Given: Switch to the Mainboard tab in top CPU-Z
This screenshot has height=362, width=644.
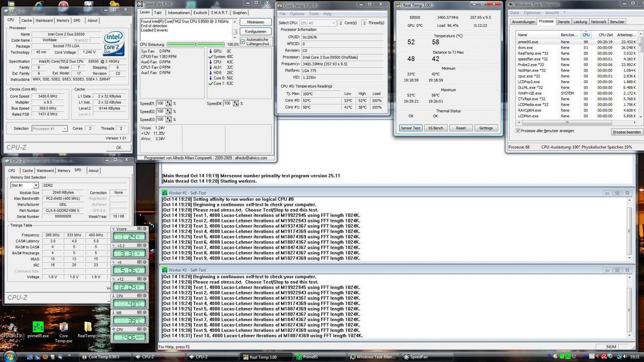Looking at the screenshot, I should pos(44,21).
